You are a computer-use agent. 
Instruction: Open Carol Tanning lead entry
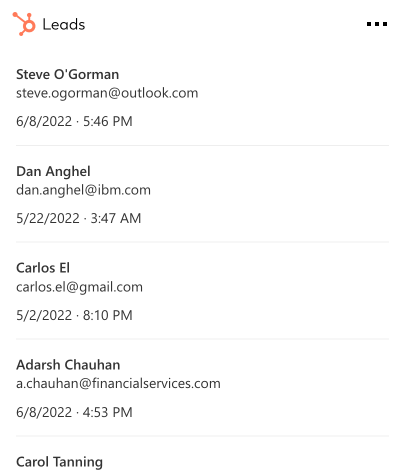[202, 455]
